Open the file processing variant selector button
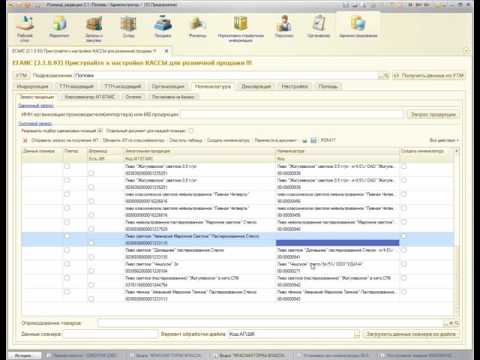This screenshot has height=360, width=480. point(357,334)
